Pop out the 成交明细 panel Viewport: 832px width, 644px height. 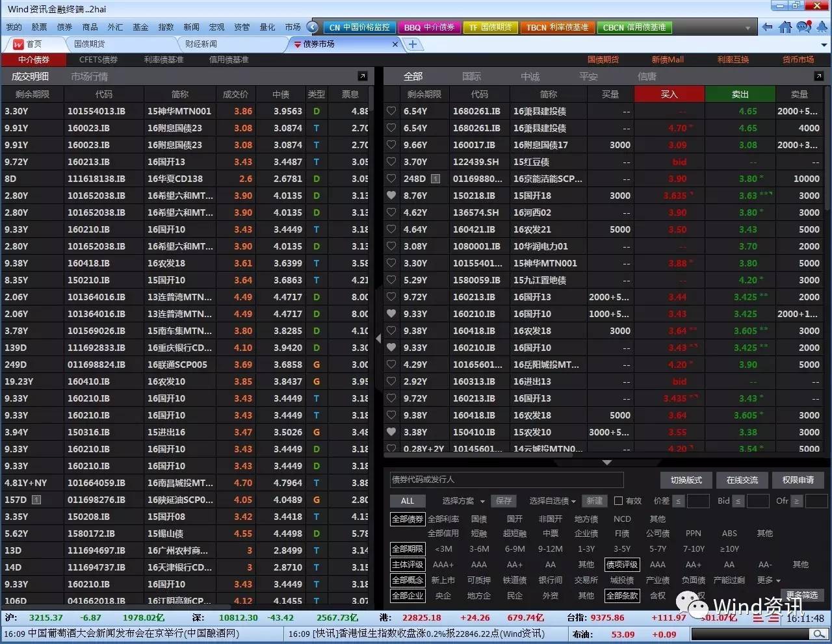363,76
